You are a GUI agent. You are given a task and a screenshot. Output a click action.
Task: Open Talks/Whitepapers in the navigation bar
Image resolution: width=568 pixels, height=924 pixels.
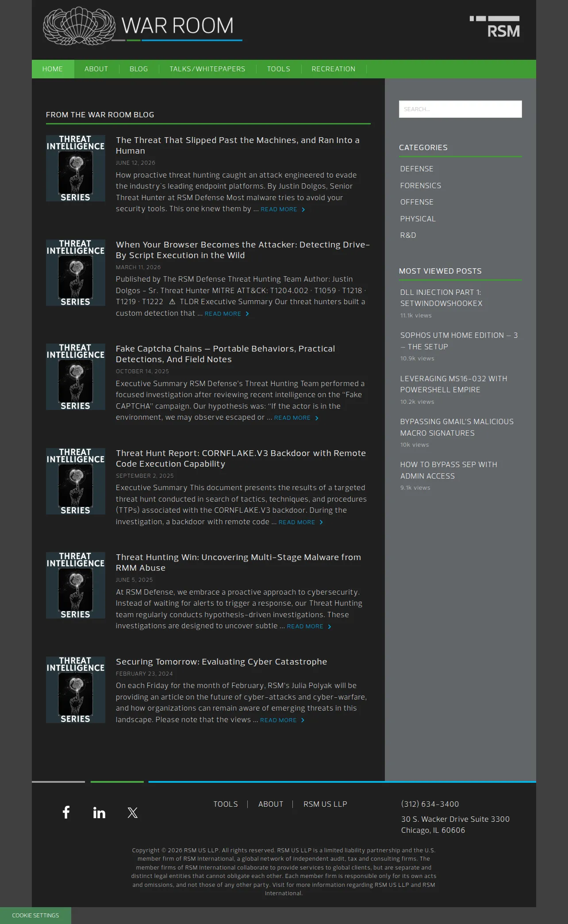click(207, 69)
